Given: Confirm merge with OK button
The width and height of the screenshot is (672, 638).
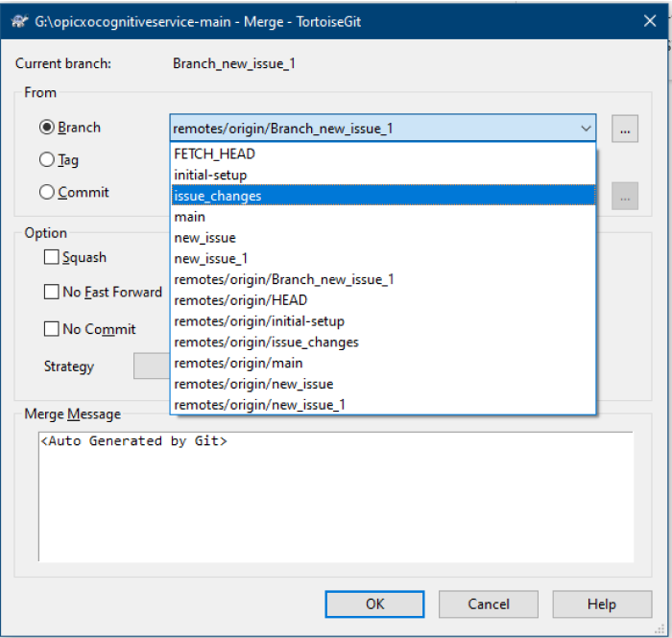Looking at the screenshot, I should pyautogui.click(x=374, y=604).
